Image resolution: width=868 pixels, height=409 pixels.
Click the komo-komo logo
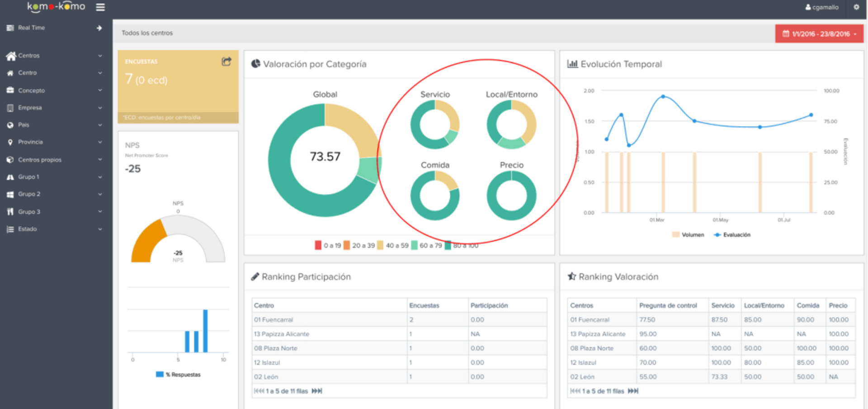pyautogui.click(x=56, y=7)
